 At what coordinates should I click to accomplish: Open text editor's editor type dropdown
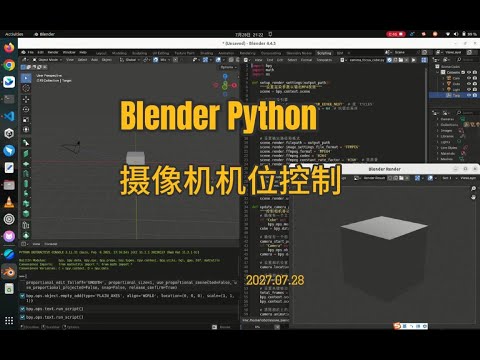click(x=247, y=60)
